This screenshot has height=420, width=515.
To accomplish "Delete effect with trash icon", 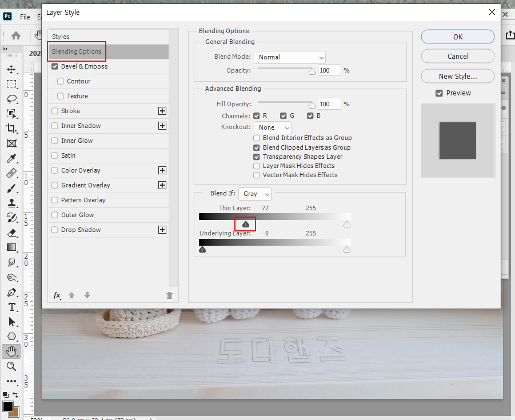I will point(170,295).
